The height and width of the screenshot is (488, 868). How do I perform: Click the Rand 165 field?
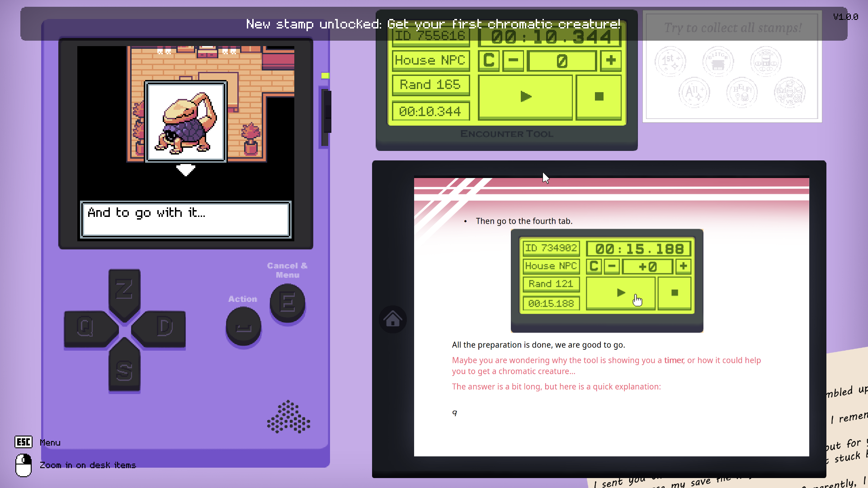coord(430,85)
